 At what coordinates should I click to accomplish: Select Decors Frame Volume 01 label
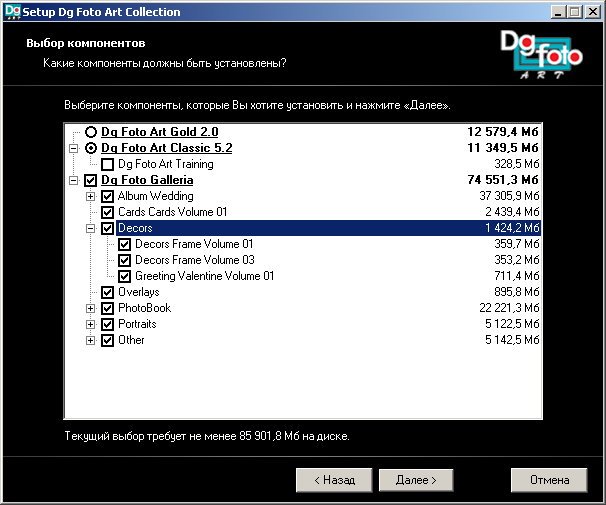point(194,244)
